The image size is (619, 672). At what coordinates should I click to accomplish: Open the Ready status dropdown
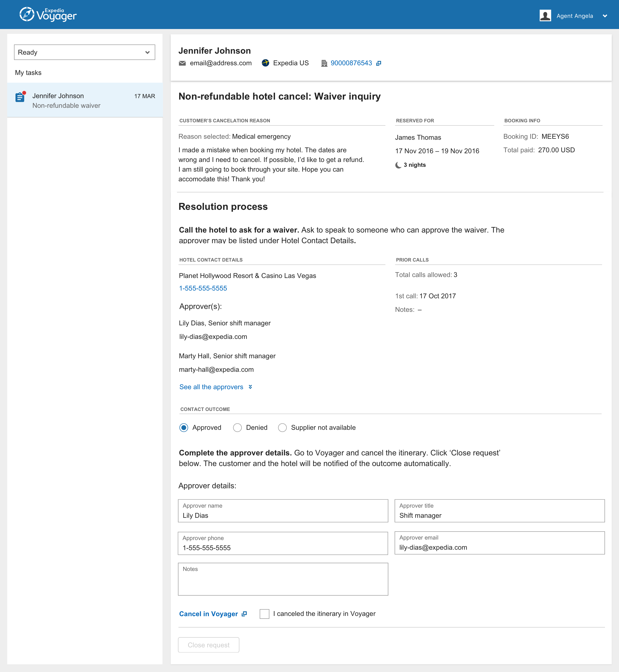pos(84,52)
